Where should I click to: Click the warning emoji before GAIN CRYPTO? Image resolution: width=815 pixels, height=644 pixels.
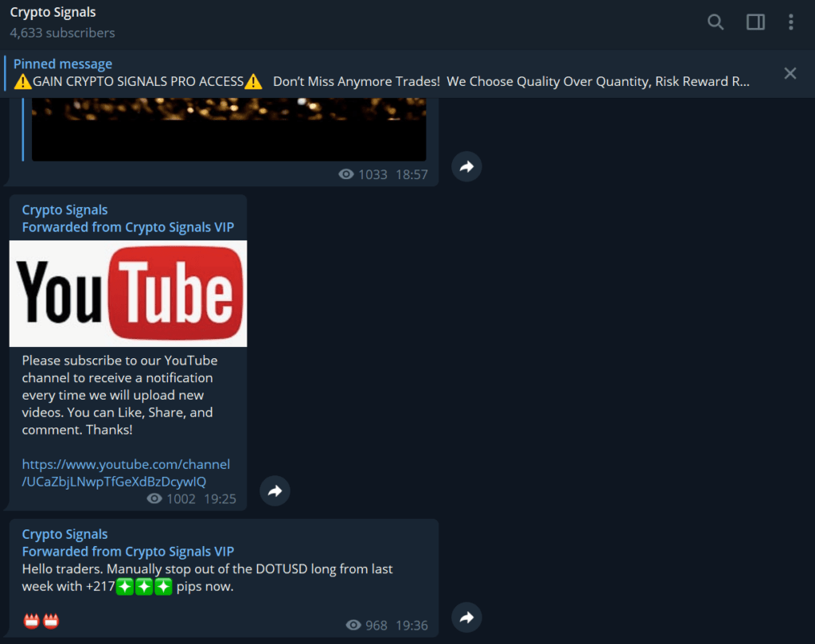[22, 82]
